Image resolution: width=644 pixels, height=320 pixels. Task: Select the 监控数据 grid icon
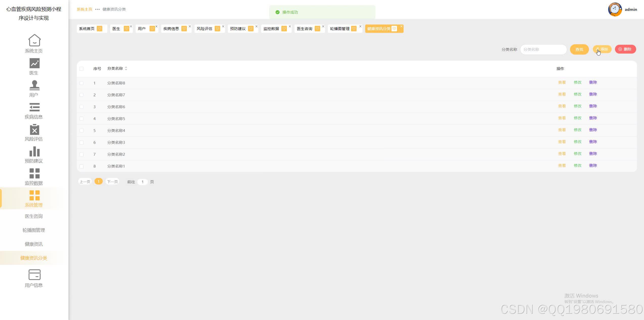(x=34, y=174)
